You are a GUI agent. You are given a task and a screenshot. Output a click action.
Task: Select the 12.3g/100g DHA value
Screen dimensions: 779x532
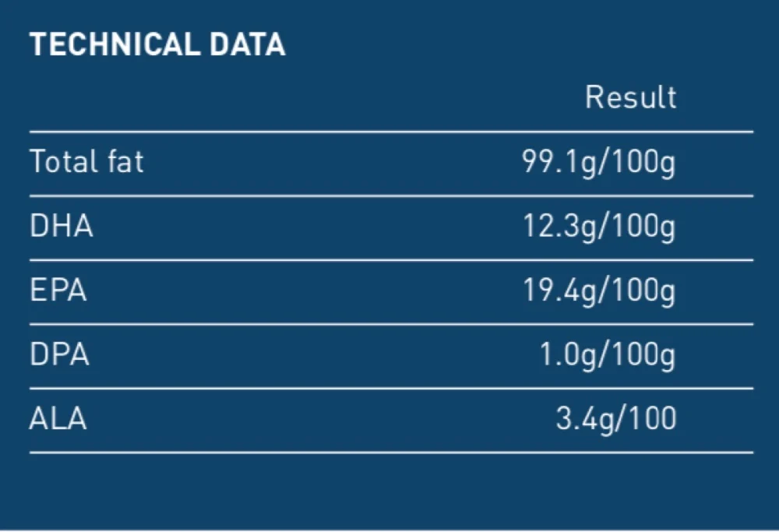[599, 227]
